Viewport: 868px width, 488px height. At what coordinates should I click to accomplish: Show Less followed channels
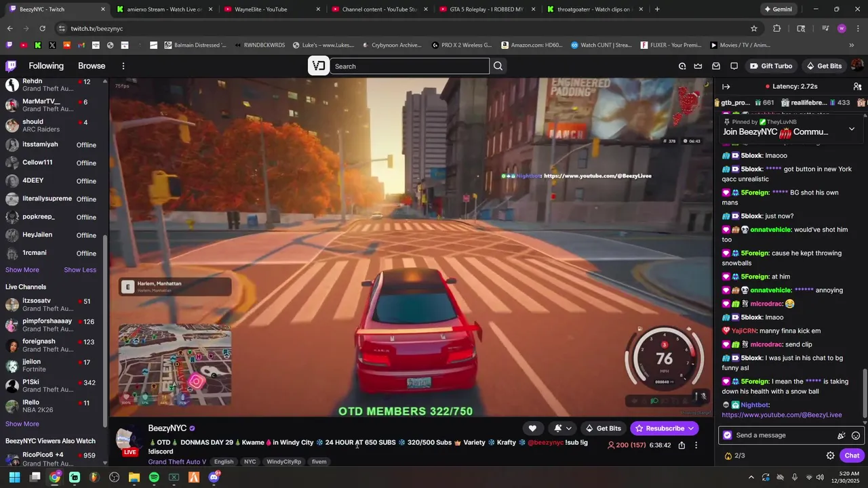pyautogui.click(x=80, y=270)
